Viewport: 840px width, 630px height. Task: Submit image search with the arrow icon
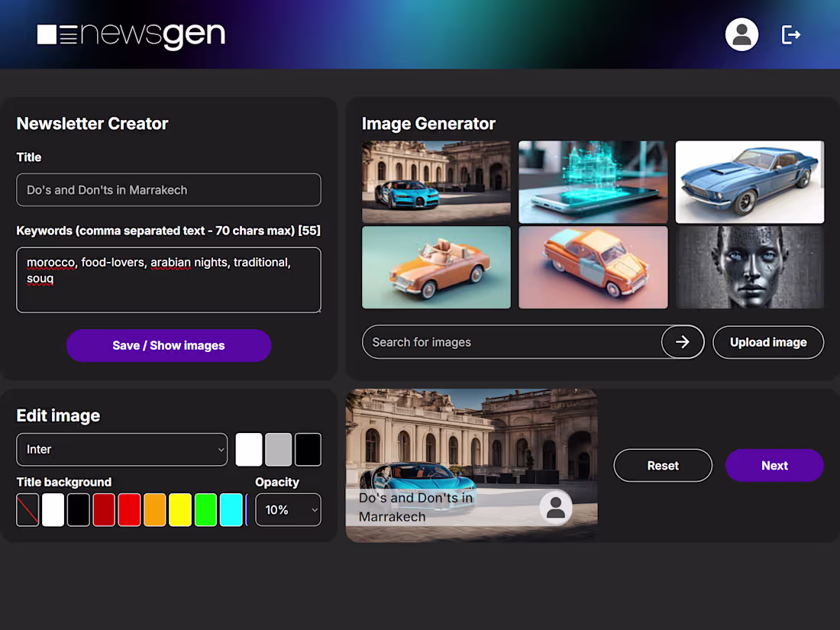682,342
